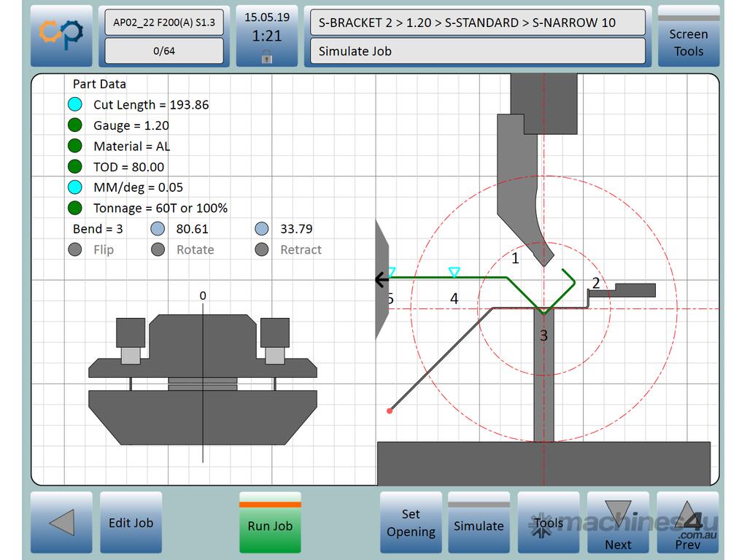Toggle the Retract option indicator
The height and width of the screenshot is (560, 747).
(x=262, y=250)
